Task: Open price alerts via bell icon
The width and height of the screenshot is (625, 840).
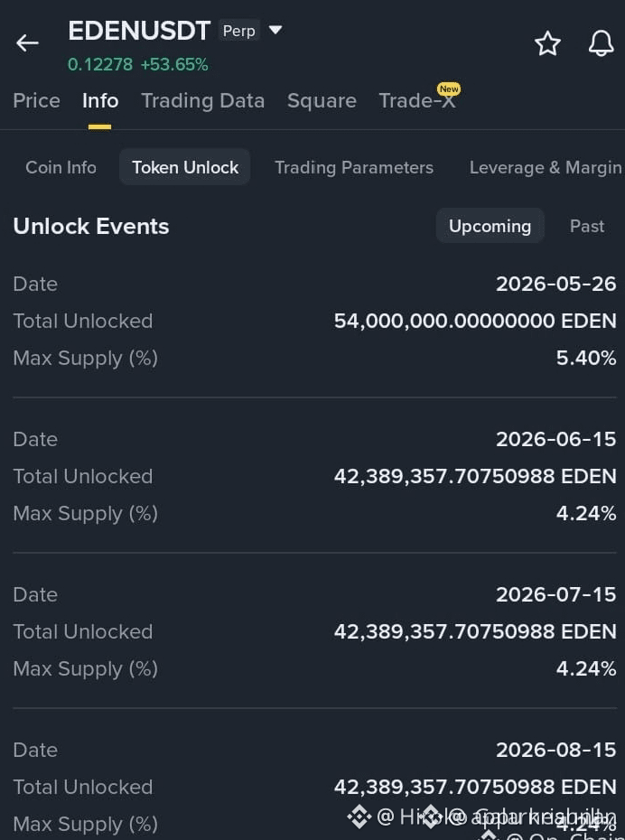Action: click(x=601, y=42)
